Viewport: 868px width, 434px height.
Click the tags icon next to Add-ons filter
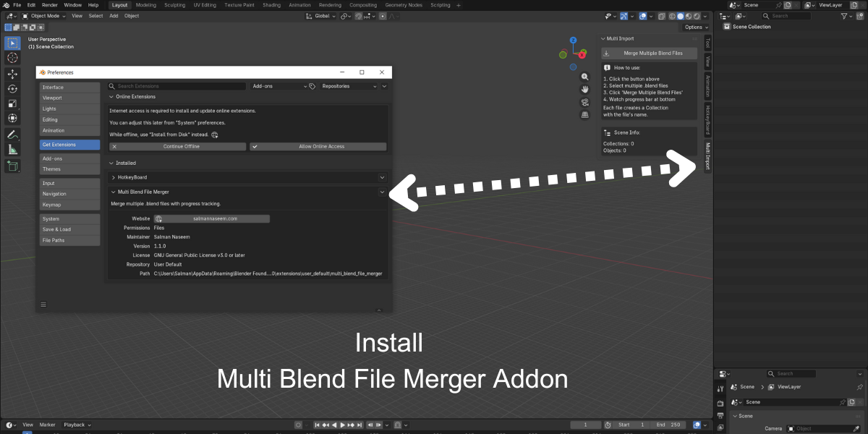(x=312, y=86)
